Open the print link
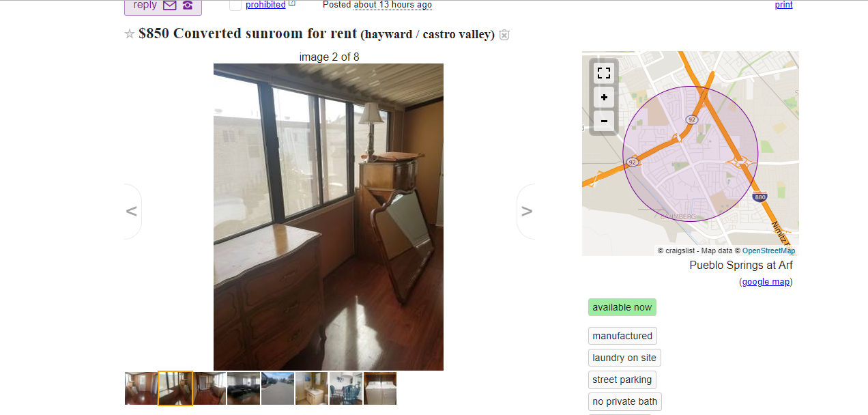868x415 pixels. coord(784,5)
